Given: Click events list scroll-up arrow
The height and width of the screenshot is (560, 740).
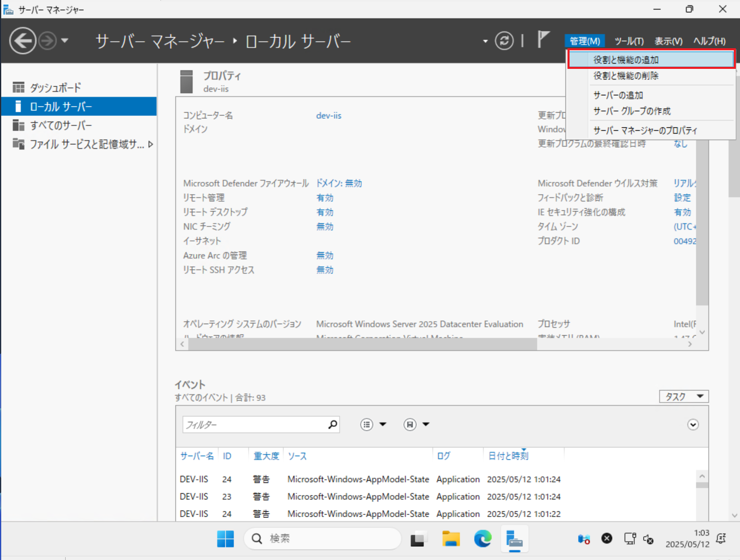Looking at the screenshot, I should (702, 476).
